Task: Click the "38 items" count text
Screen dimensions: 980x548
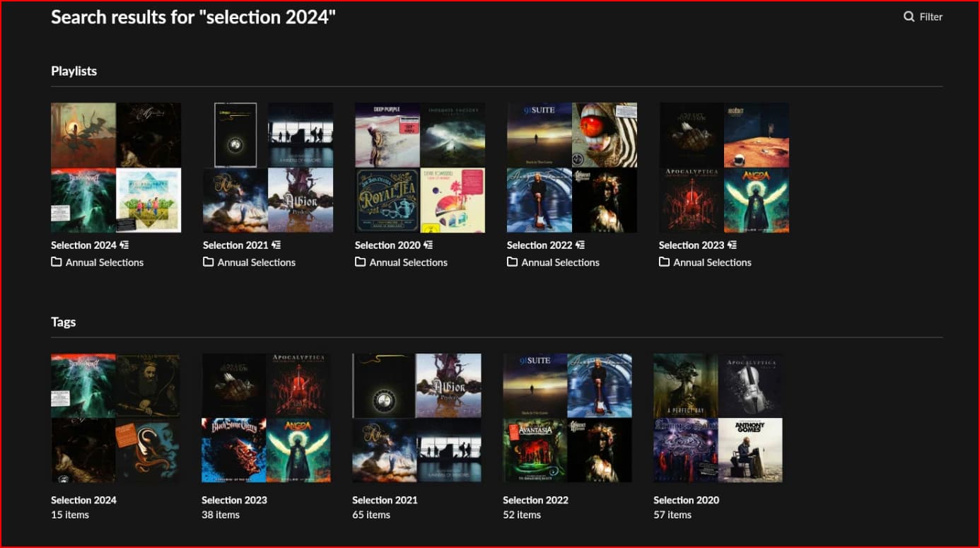Action: tap(221, 515)
